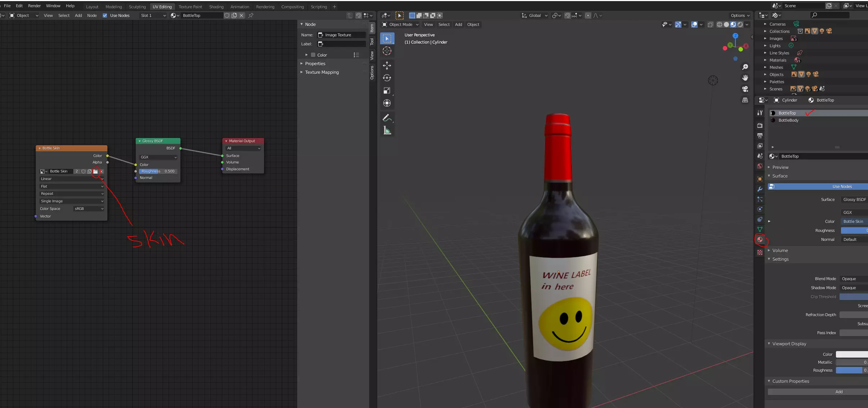
Task: Select the Rotate tool
Action: point(387,78)
